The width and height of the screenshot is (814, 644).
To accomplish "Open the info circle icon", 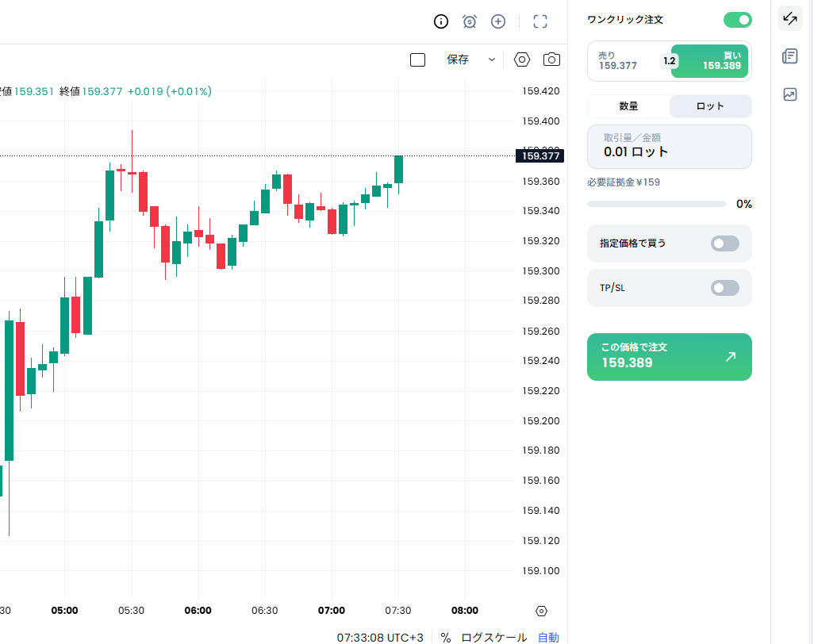I will pyautogui.click(x=441, y=21).
